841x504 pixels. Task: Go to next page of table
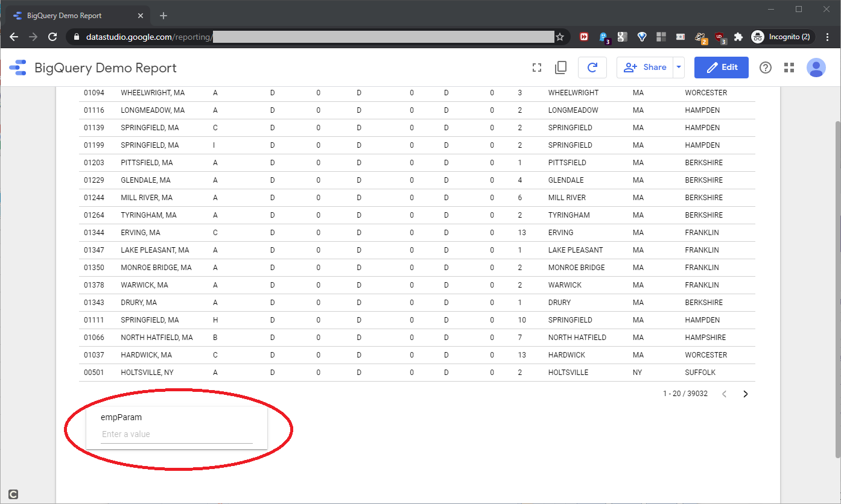pos(746,394)
